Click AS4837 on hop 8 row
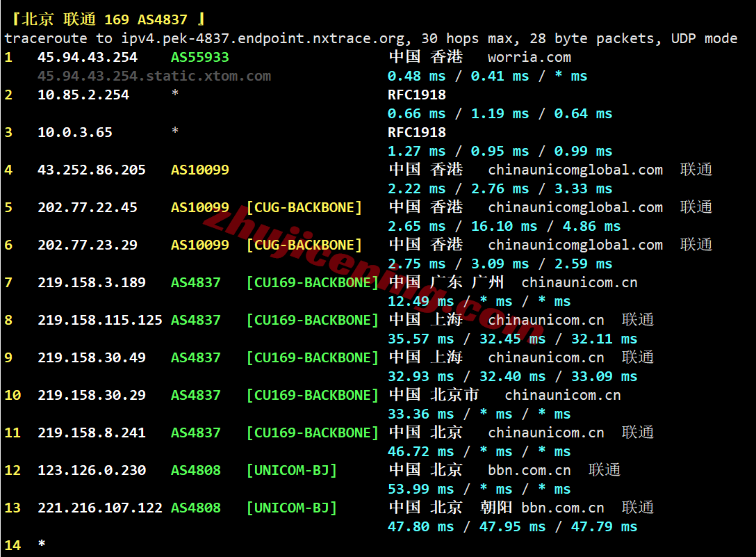Screen dimensions: 756x557 tap(196, 321)
